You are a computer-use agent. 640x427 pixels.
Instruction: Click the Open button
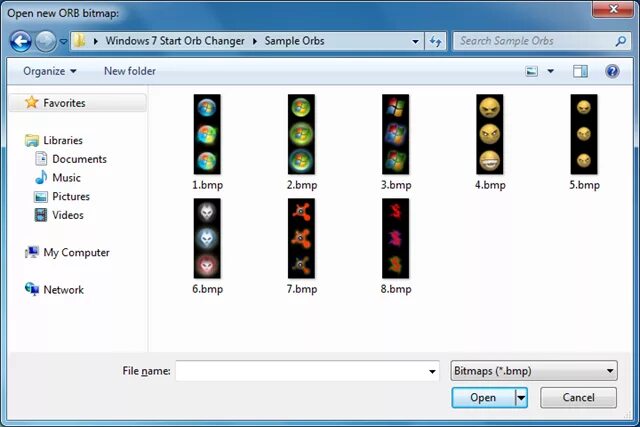pyautogui.click(x=483, y=398)
